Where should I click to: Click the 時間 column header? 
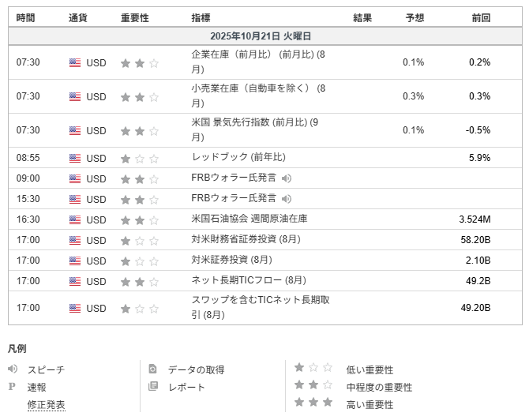pyautogui.click(x=25, y=17)
